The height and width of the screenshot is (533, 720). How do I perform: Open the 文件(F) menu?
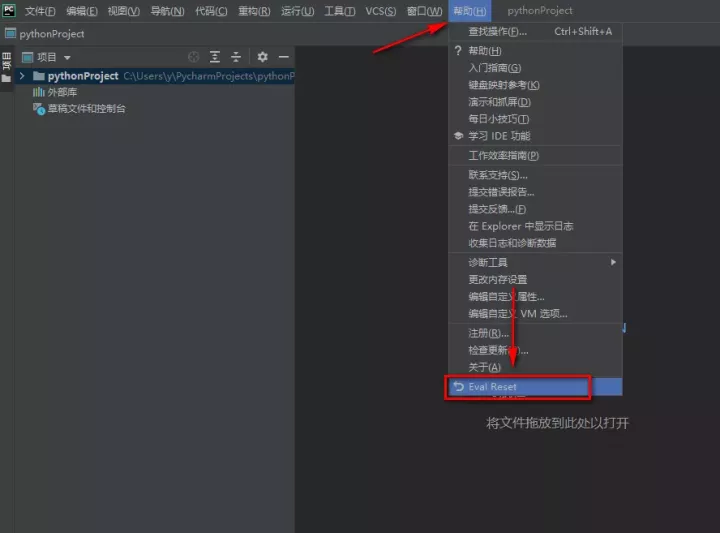[40, 11]
